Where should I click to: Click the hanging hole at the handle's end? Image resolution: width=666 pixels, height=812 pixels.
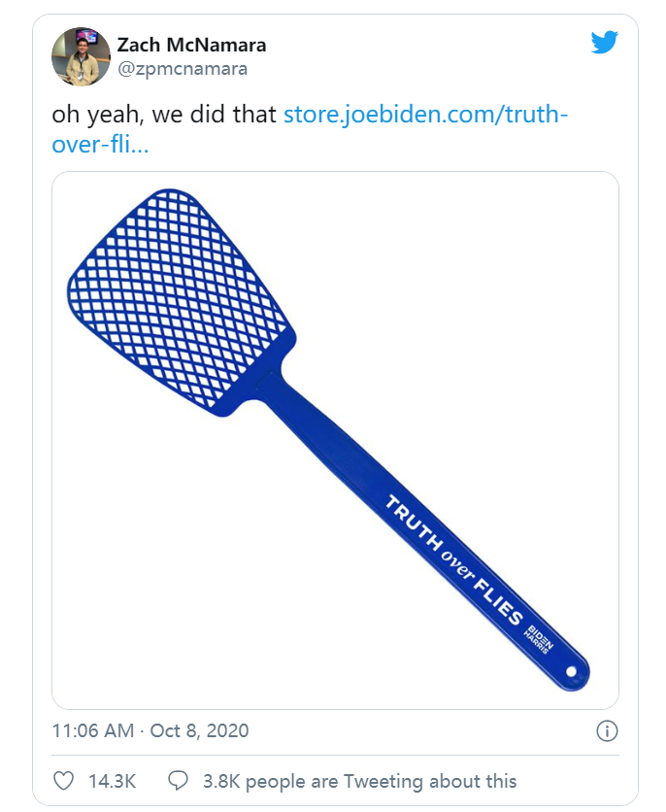571,672
